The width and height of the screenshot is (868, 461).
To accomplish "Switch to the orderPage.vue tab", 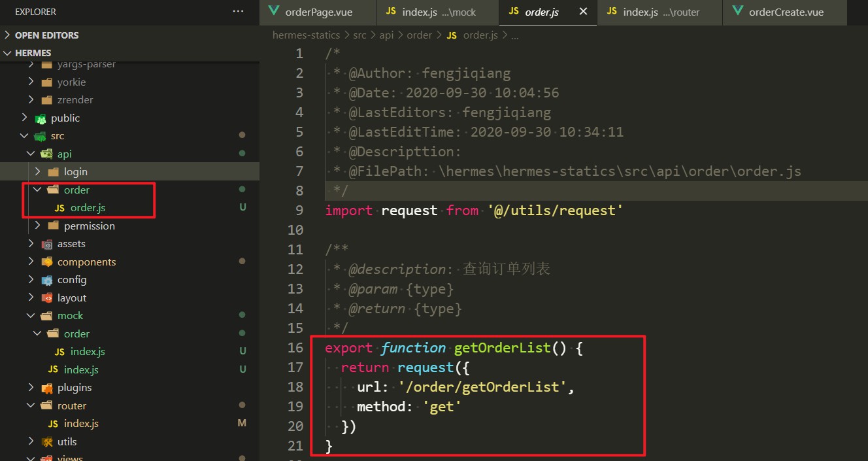I will 318,12.
